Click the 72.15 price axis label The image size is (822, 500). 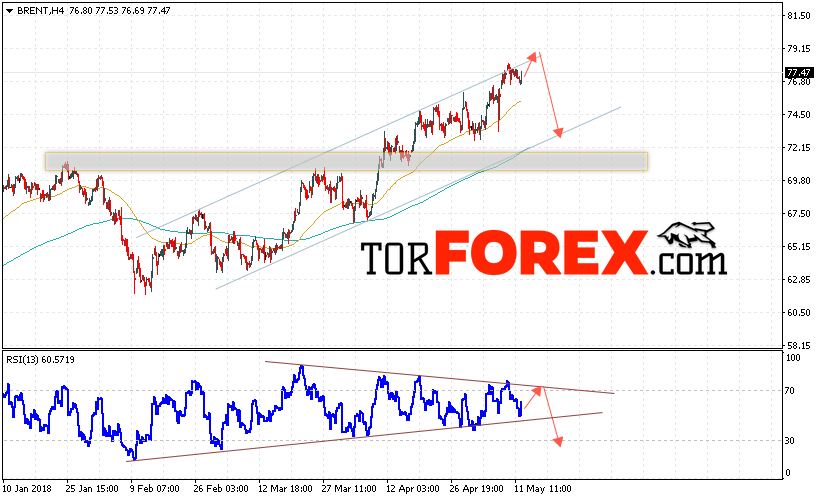[798, 148]
